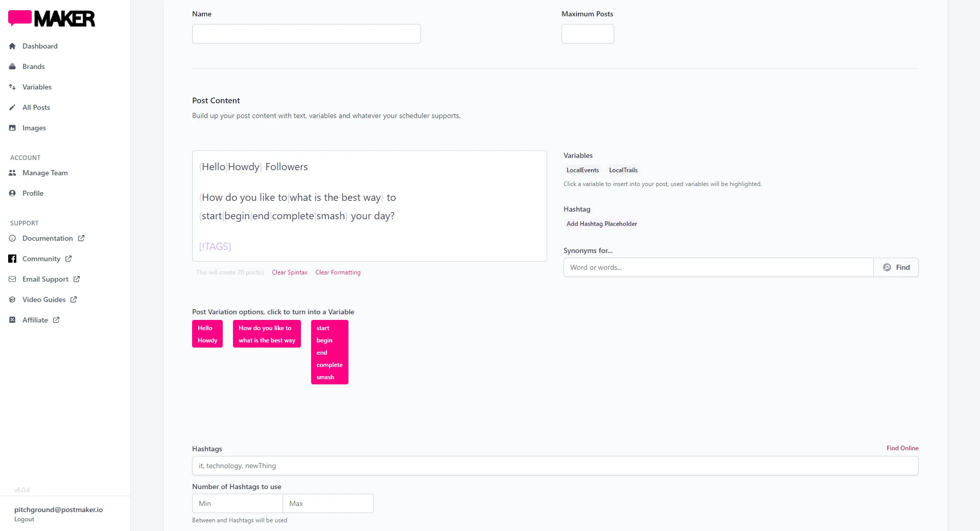Click the Affiliate icon

tap(12, 320)
